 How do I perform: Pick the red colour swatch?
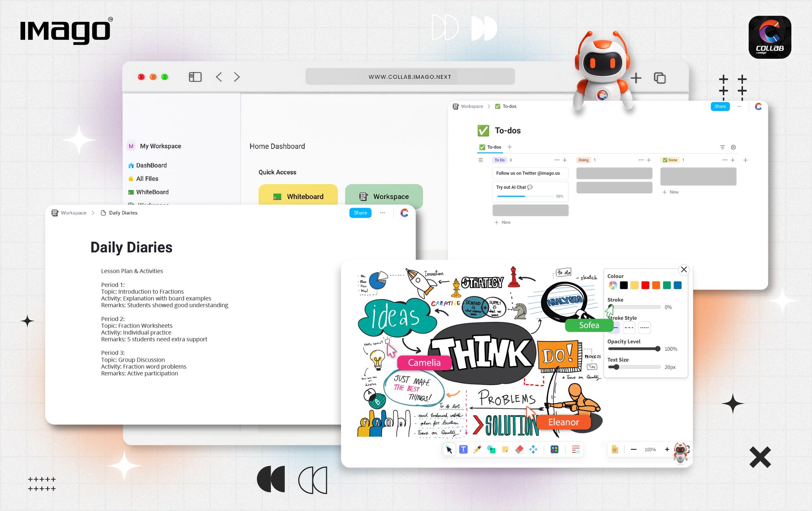[x=645, y=285]
